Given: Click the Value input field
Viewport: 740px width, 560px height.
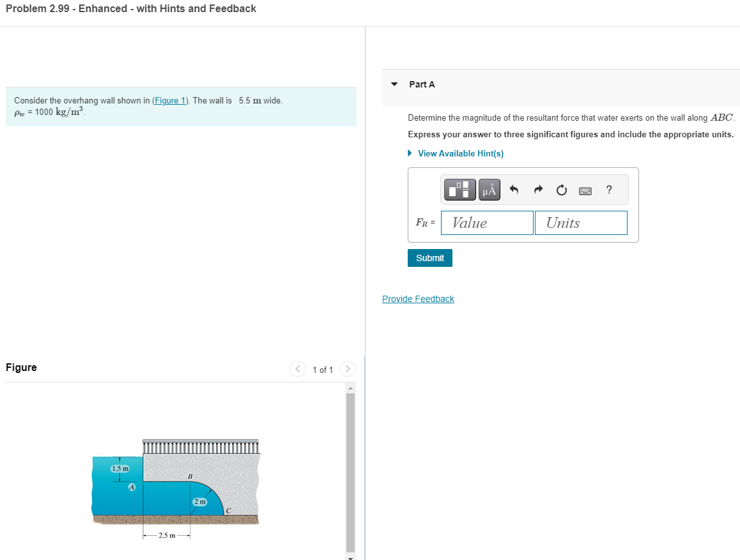Looking at the screenshot, I should (x=487, y=222).
